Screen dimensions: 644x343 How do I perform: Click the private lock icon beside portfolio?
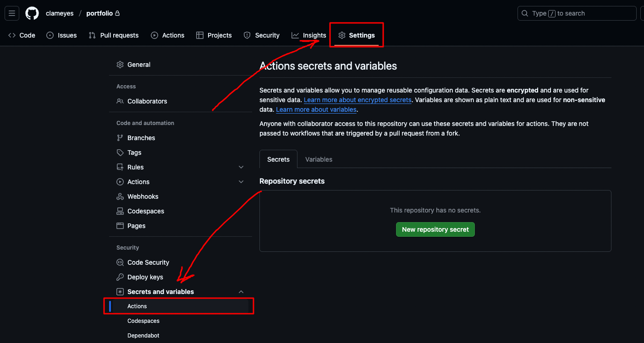[117, 13]
